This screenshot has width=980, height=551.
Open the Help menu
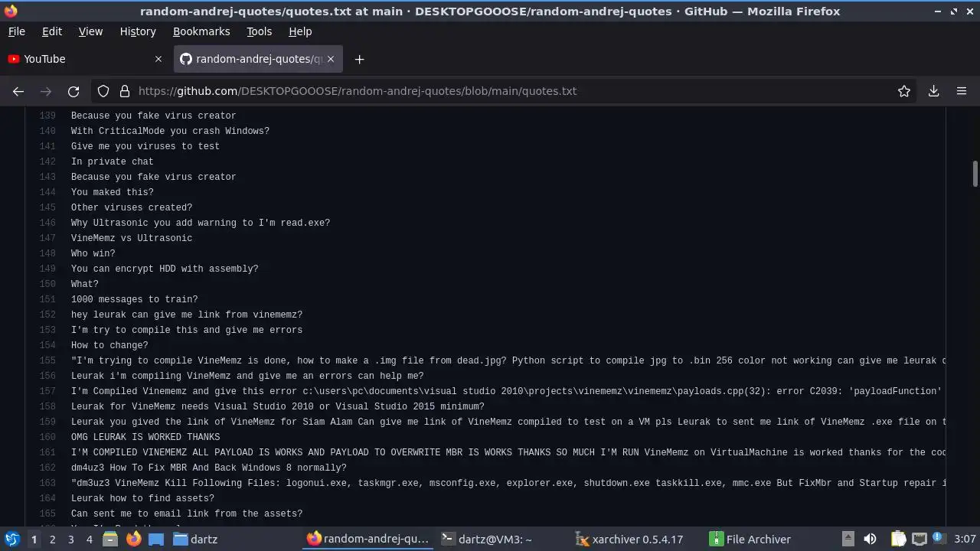tap(300, 31)
